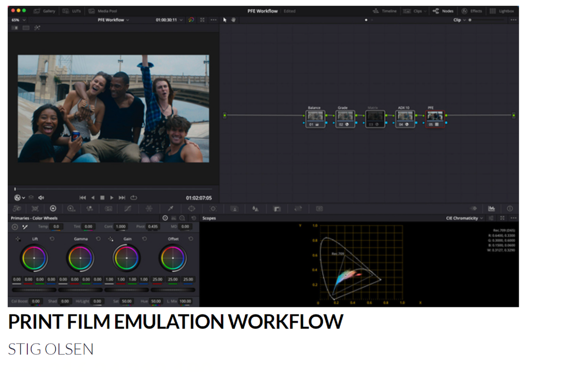Open the LUTs browser
Screen dimensions: 588x372
pos(71,11)
